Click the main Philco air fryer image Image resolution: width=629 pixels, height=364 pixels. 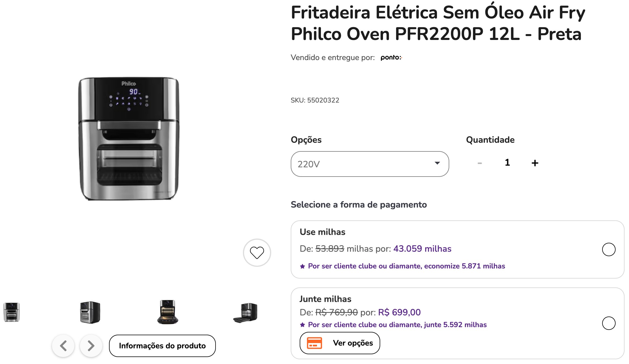(129, 139)
